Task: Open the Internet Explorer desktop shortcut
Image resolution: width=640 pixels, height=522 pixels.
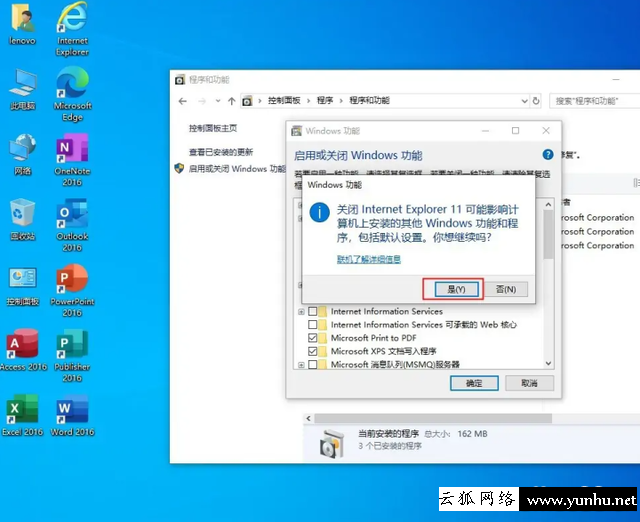Action: (72, 29)
